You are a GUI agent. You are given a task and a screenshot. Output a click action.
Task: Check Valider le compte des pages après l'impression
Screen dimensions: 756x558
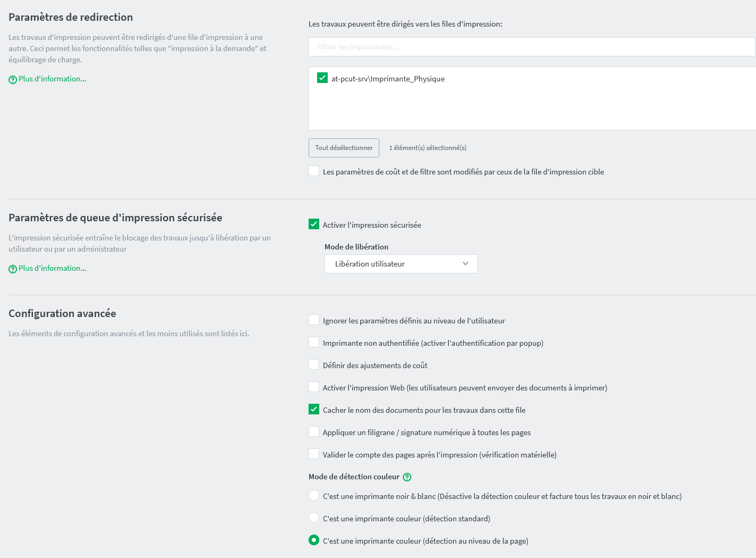pyautogui.click(x=314, y=454)
